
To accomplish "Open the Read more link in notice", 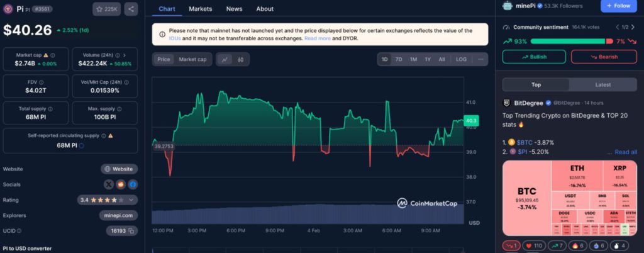I will (x=318, y=38).
